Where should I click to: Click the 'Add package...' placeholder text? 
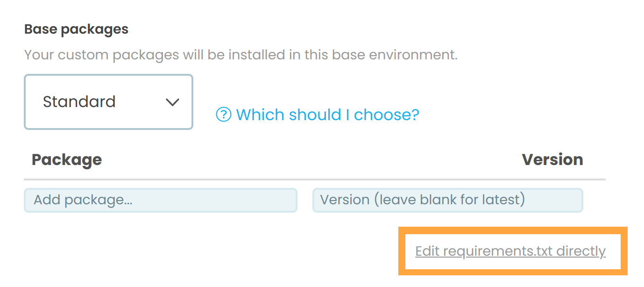coord(83,200)
